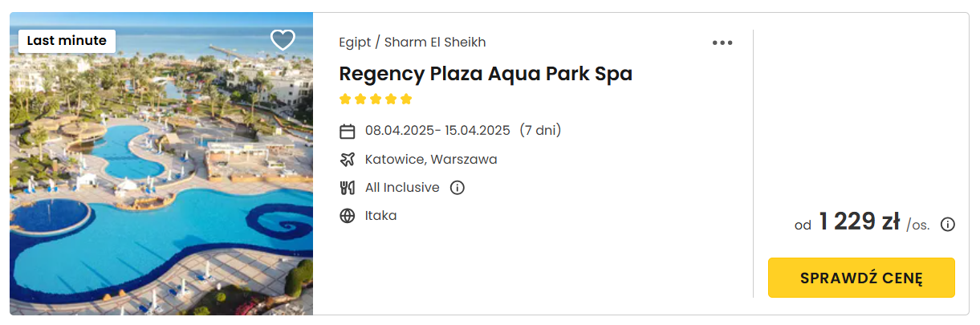Open the hotel pool photo thumbnail
This screenshot has height=325, width=980.
pos(161,164)
